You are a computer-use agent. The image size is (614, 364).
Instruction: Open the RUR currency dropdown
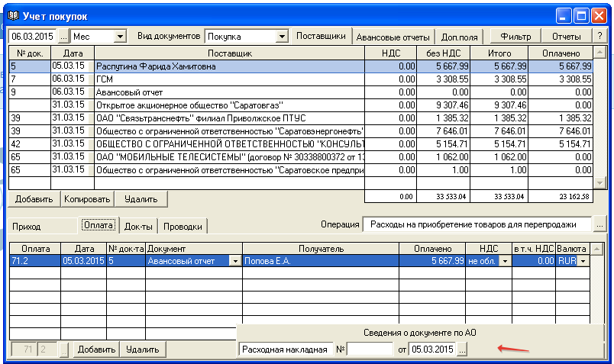pos(584,261)
